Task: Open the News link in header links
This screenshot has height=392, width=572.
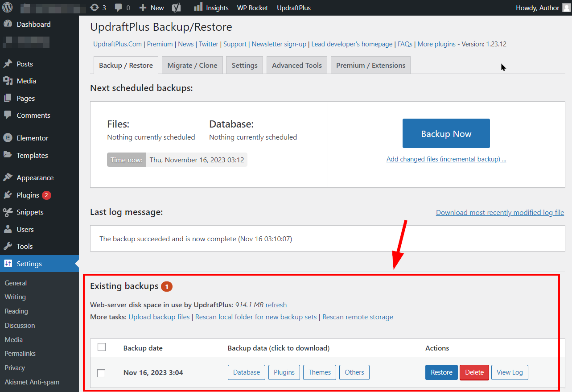Action: tap(186, 44)
